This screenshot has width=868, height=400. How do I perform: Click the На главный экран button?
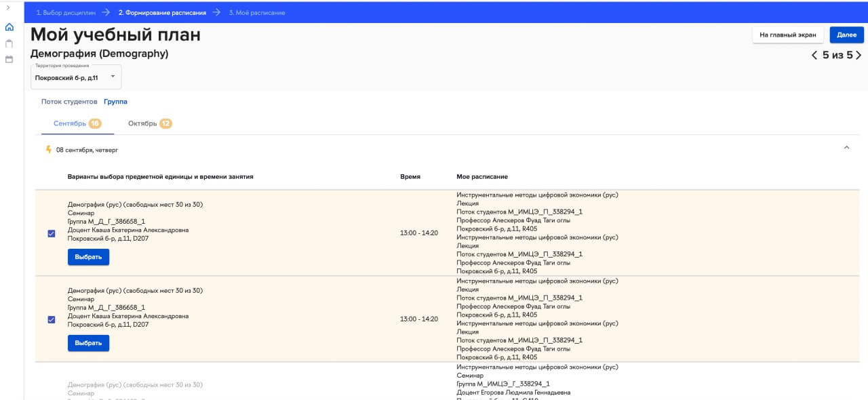point(788,35)
